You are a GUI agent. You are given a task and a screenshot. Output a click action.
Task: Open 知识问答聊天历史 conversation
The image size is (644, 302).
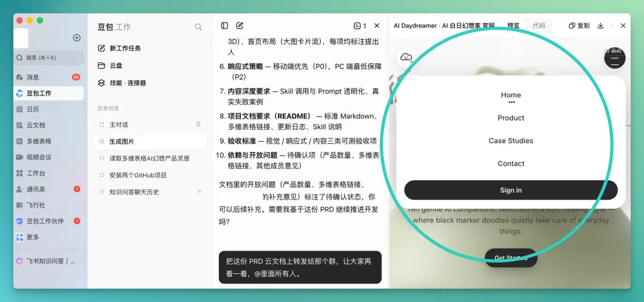149,192
